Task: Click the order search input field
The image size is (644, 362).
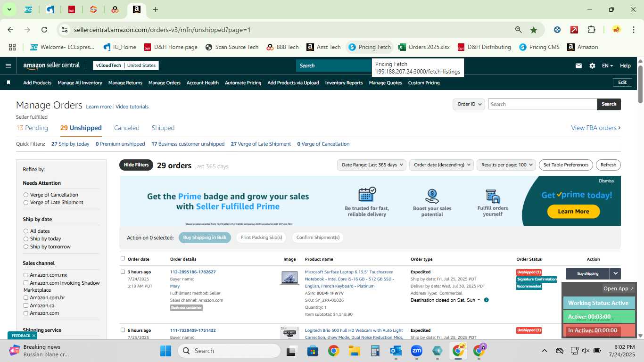Action: coord(542,104)
